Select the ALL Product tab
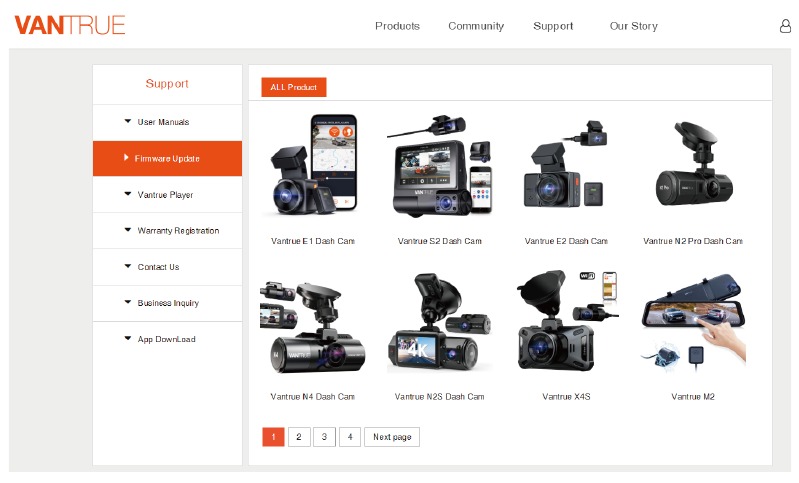 coord(294,87)
